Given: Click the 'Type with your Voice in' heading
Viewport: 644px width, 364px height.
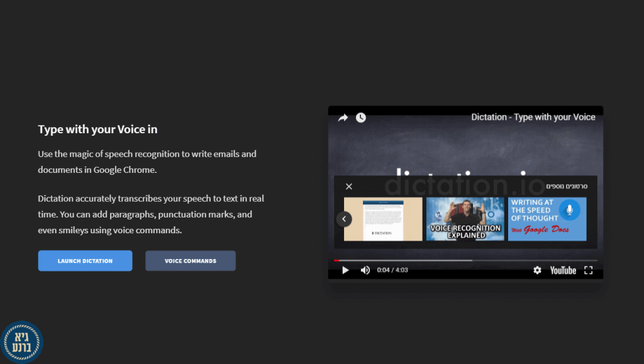Looking at the screenshot, I should tap(97, 130).
